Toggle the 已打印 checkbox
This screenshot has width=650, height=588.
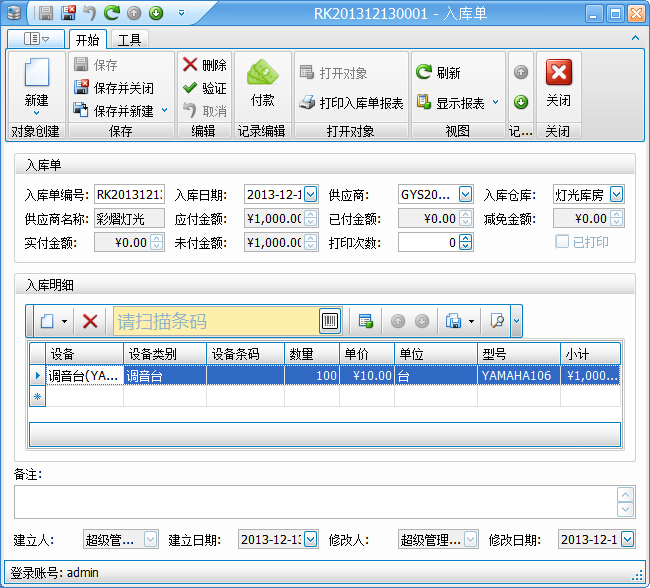coord(562,242)
